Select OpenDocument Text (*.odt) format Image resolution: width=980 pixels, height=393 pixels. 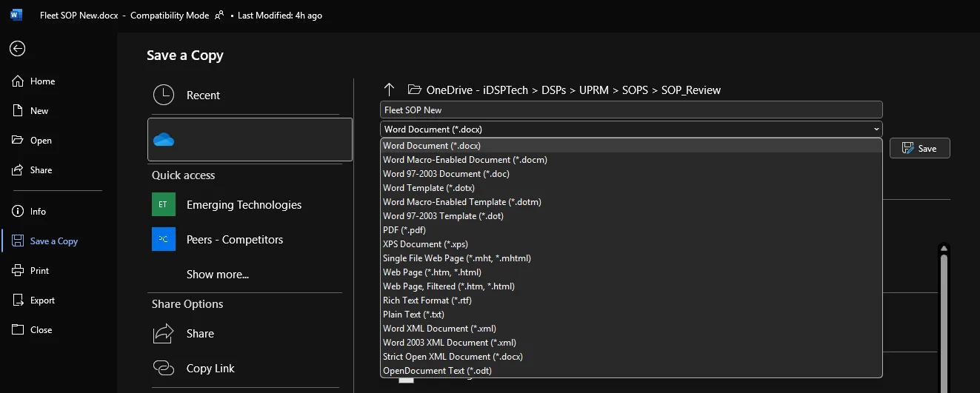click(x=437, y=371)
